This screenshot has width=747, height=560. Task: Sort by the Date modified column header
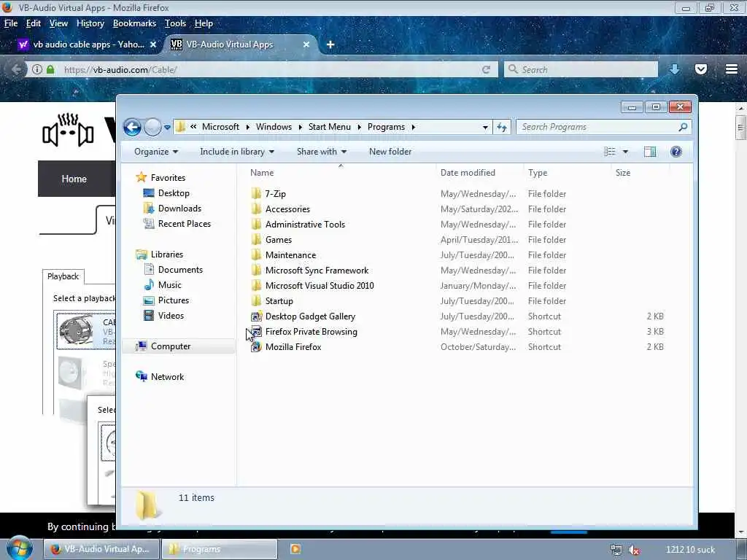point(468,172)
